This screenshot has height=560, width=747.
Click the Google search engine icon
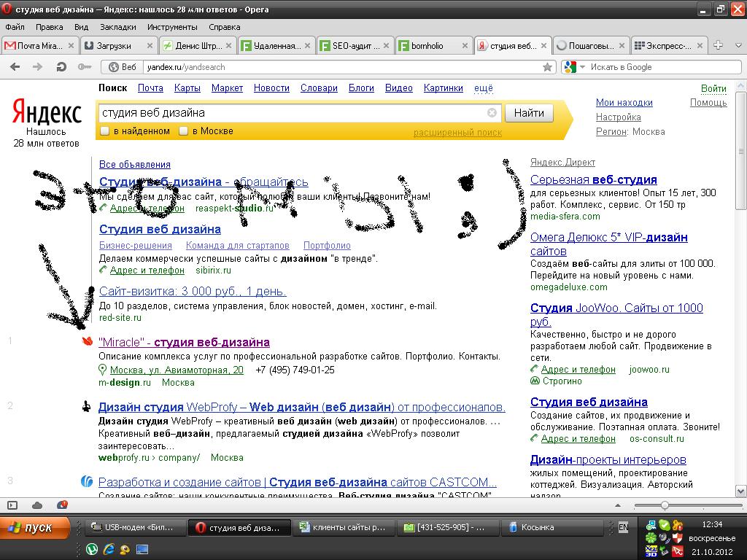pyautogui.click(x=570, y=67)
